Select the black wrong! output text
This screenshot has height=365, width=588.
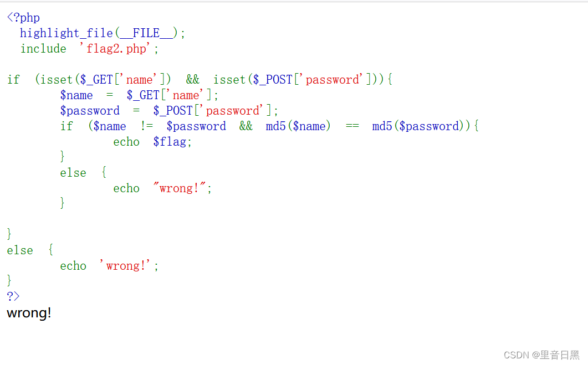point(28,312)
